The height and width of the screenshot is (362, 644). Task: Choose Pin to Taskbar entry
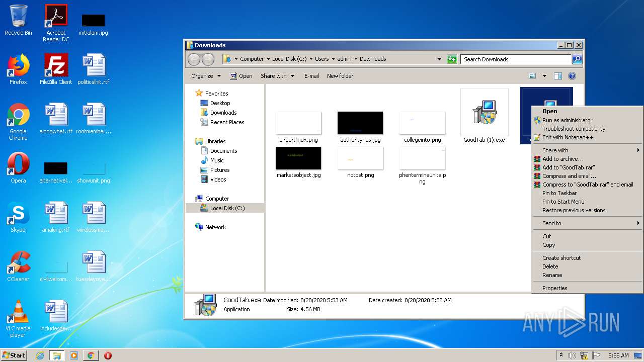[x=559, y=193]
